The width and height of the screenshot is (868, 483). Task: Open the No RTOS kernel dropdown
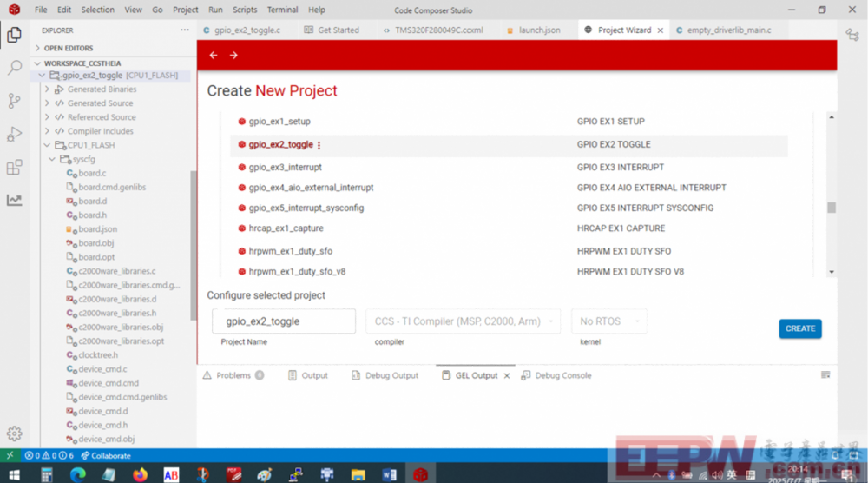[x=609, y=321]
